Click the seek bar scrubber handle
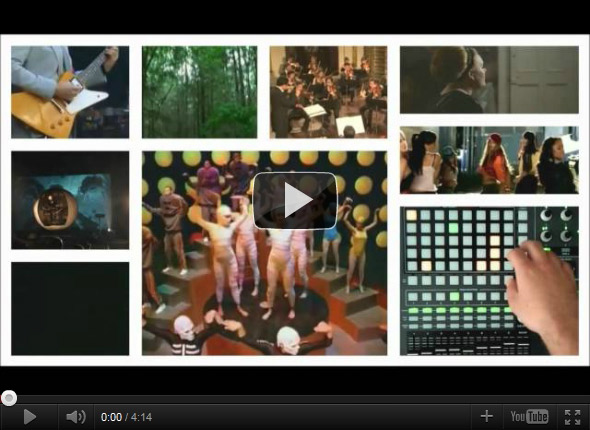 coord(9,398)
